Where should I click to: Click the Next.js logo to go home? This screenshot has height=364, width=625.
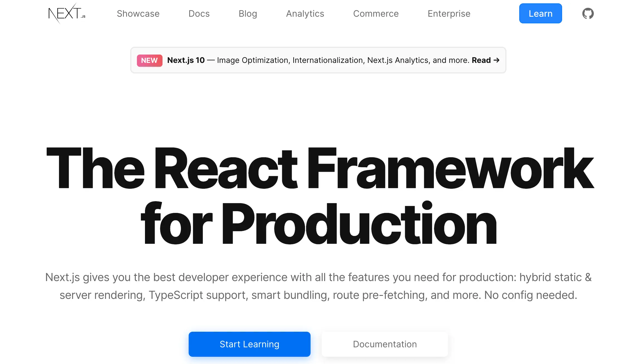67,13
